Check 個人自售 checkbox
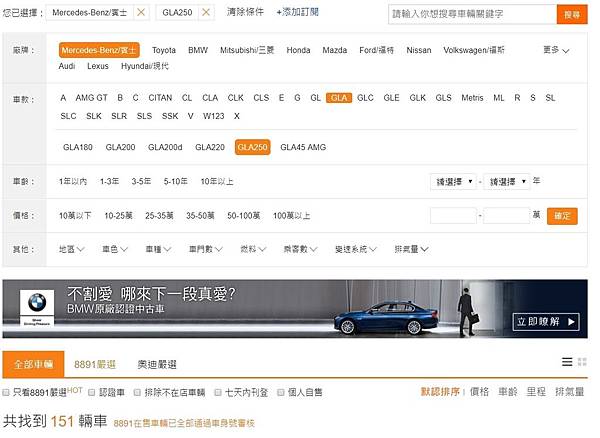600x438 pixels. [280, 392]
